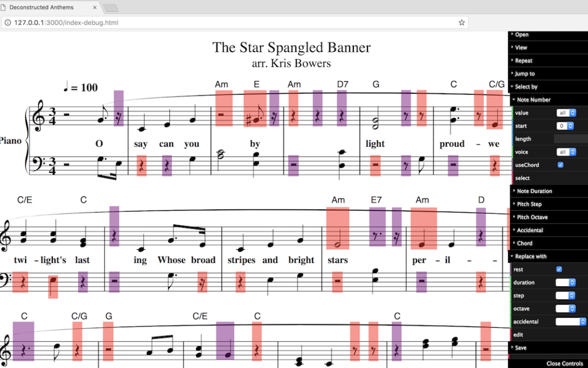Open the octave dropdown in Replace with

pyautogui.click(x=566, y=309)
